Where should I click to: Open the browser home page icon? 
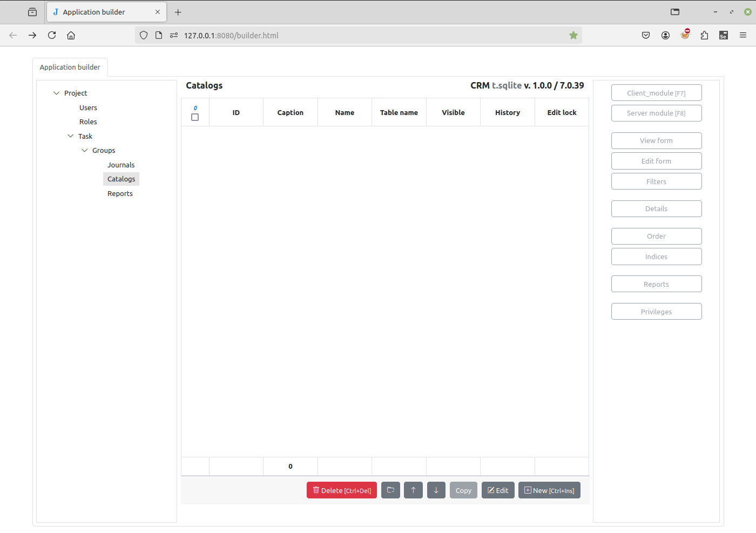(71, 35)
